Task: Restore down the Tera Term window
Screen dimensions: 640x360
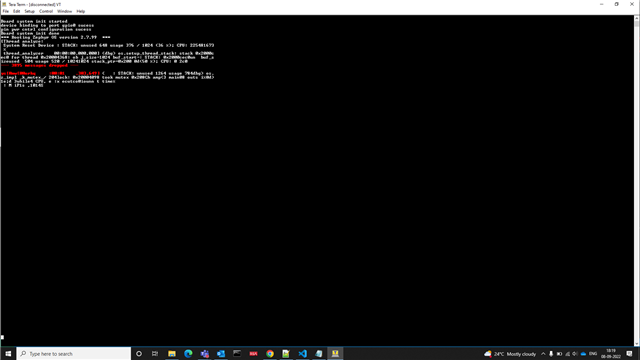Action: [x=616, y=4]
